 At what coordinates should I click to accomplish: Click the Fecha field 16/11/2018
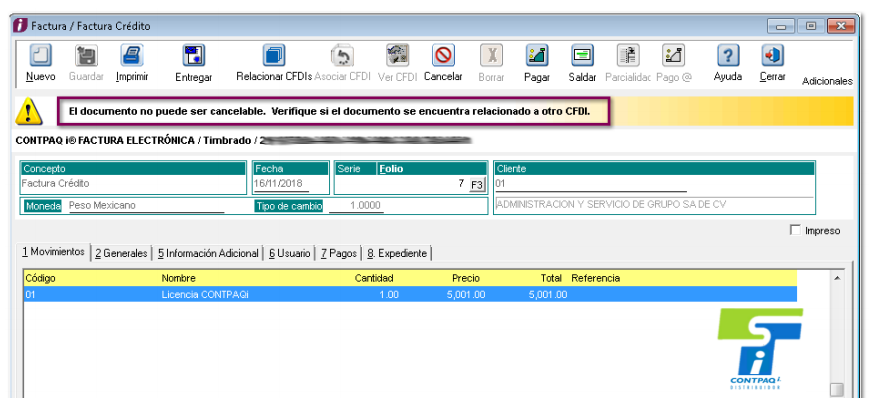[281, 183]
